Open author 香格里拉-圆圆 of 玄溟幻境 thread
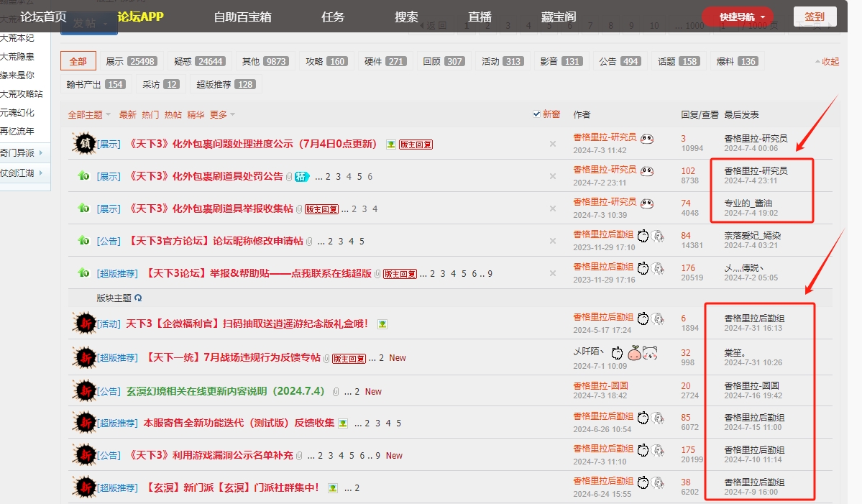 [x=600, y=386]
